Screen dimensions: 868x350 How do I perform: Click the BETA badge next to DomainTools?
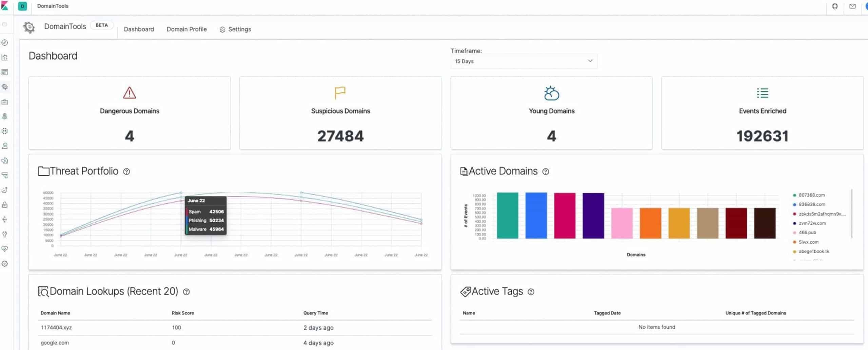(x=102, y=25)
